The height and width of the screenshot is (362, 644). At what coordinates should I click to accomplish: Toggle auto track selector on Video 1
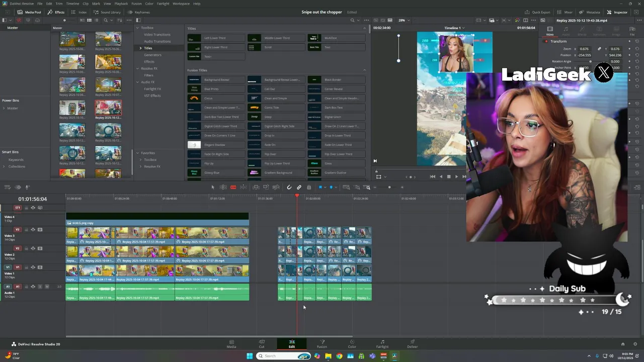[x=33, y=267]
